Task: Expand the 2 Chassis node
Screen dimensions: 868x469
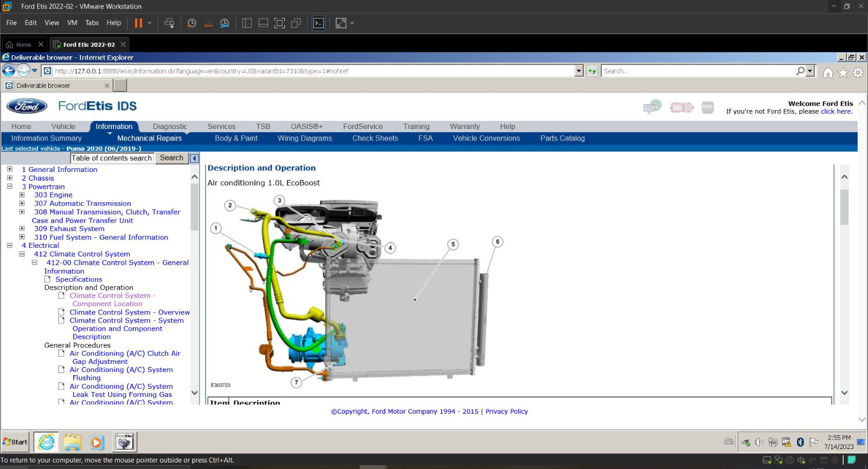Action: click(x=10, y=178)
